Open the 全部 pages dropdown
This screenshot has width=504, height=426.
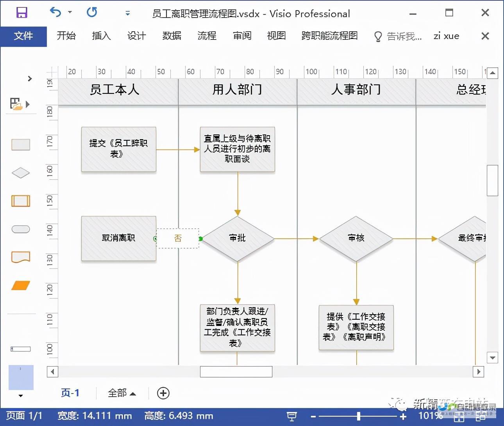click(x=122, y=393)
